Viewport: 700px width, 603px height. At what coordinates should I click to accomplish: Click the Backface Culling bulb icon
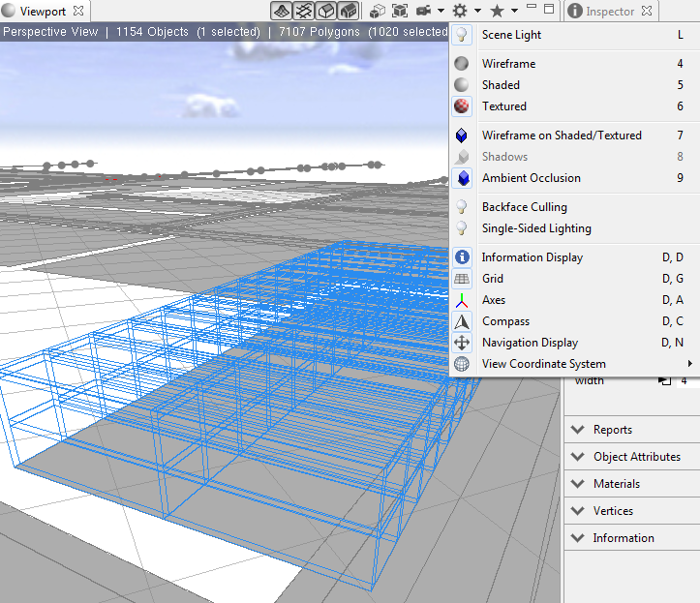pos(462,207)
